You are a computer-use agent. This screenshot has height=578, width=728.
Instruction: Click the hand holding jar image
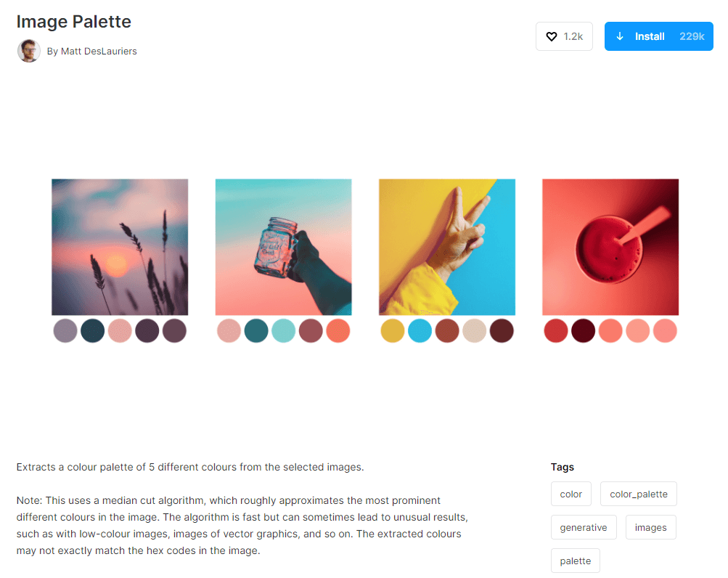tap(283, 247)
